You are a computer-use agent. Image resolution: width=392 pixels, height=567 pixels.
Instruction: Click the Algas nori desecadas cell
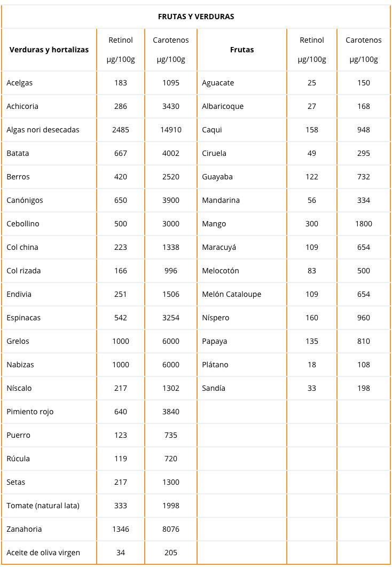coord(43,130)
